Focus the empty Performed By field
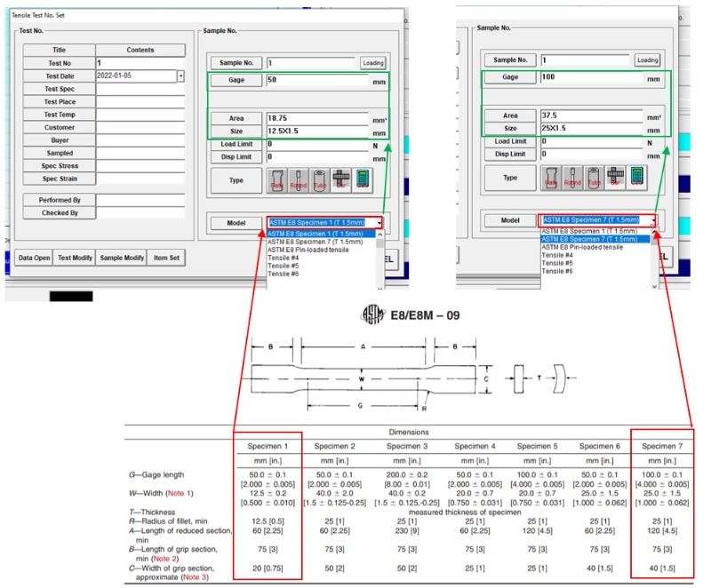 click(140, 200)
